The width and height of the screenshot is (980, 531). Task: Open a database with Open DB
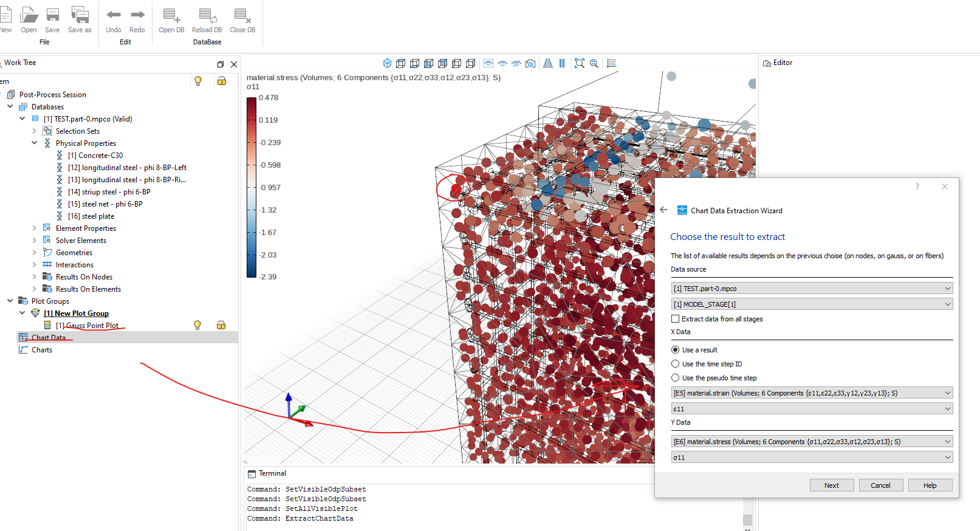tap(171, 15)
